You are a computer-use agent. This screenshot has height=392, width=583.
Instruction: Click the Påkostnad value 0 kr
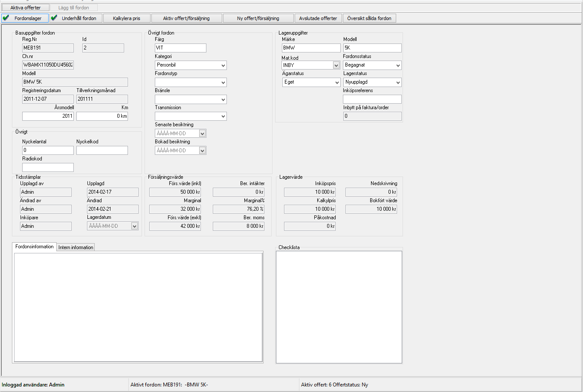pyautogui.click(x=310, y=226)
